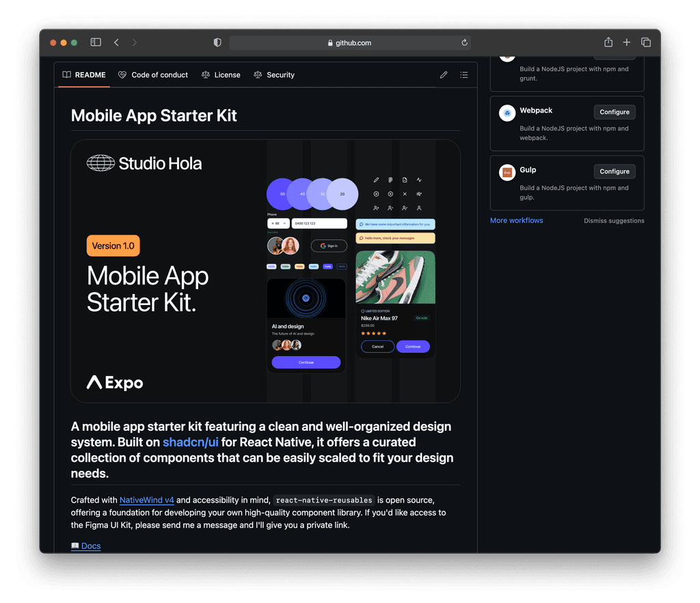This screenshot has height=603, width=700.
Task: Click the Webpack workflow title
Action: click(536, 110)
